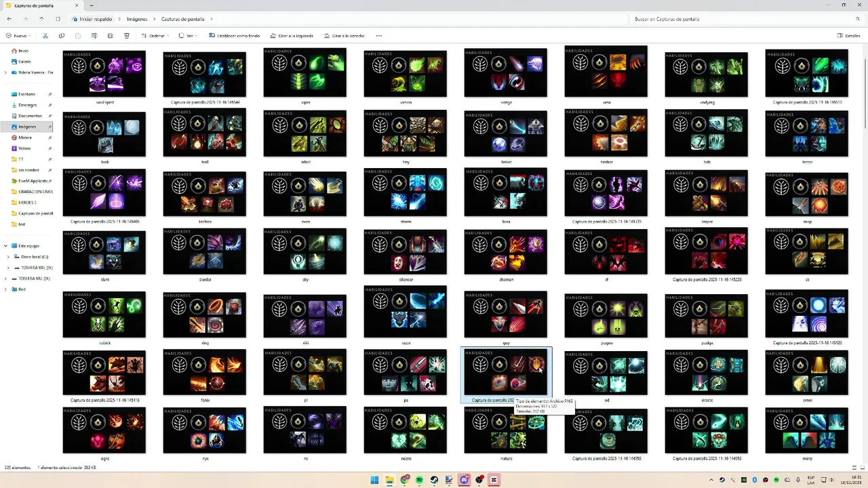Viewport: 868px width, 488px height.
Task: Show hidden system tray icons
Action: (713, 480)
